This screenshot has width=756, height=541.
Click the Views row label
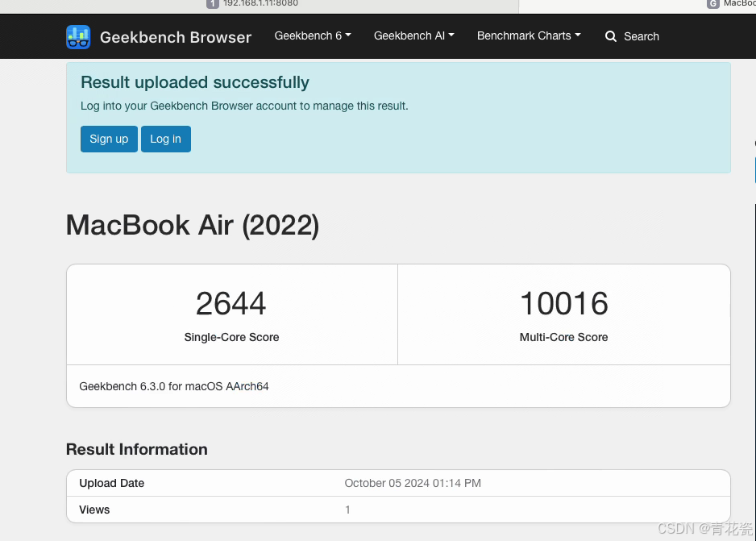pyautogui.click(x=94, y=510)
